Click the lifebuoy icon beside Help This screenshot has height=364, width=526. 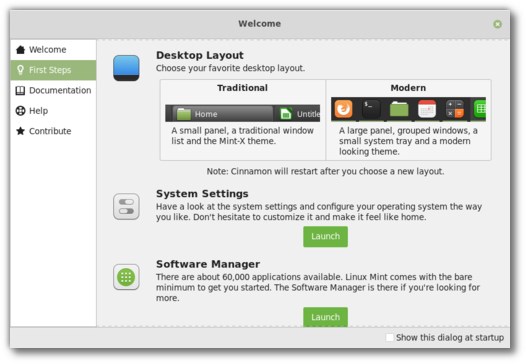(x=20, y=111)
